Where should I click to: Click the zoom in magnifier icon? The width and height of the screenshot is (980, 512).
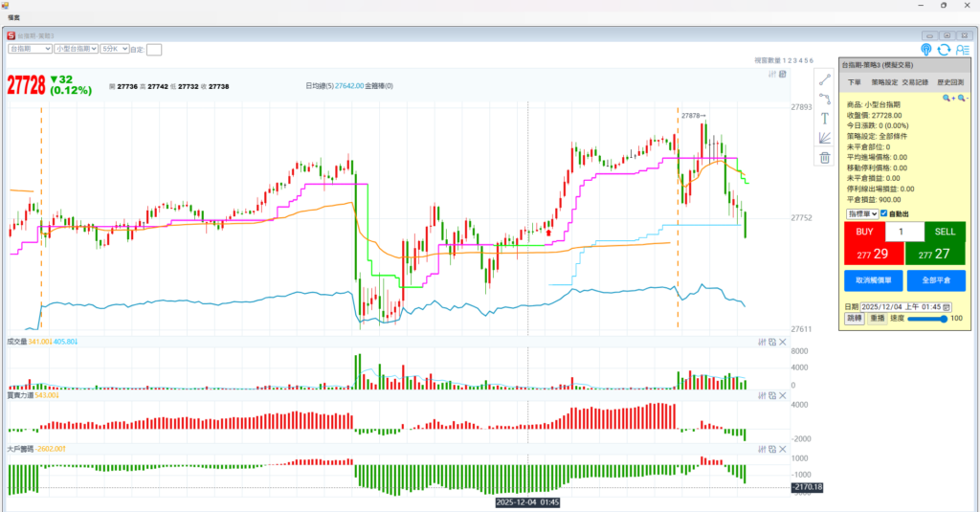[x=947, y=98]
